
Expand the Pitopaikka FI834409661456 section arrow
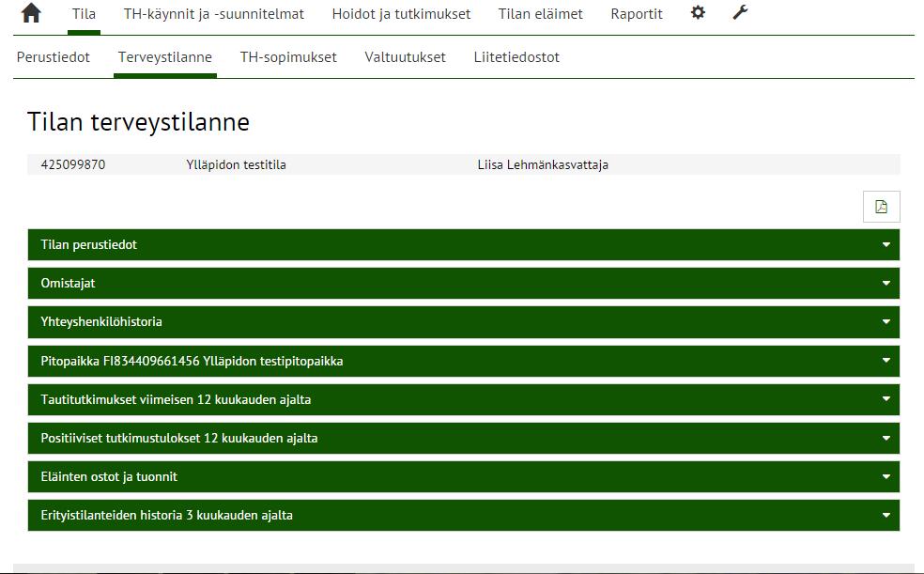(885, 360)
